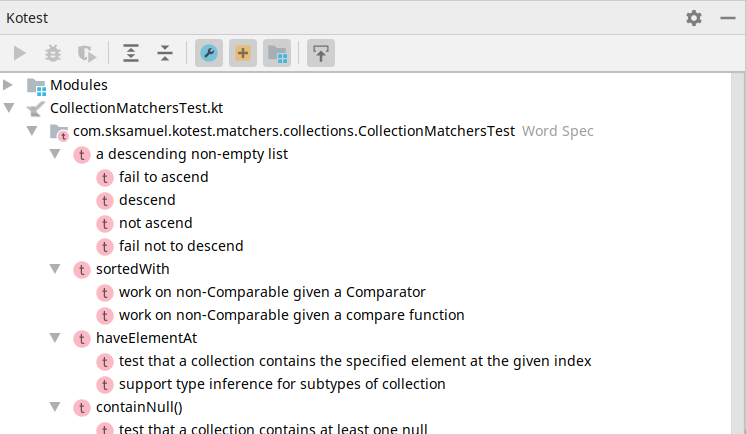
Task: Click test icon next to containNull()
Action: click(82, 408)
